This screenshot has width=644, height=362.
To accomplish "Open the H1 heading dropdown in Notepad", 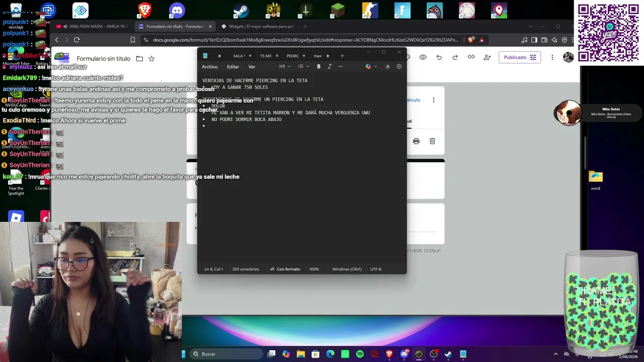I will coord(285,66).
